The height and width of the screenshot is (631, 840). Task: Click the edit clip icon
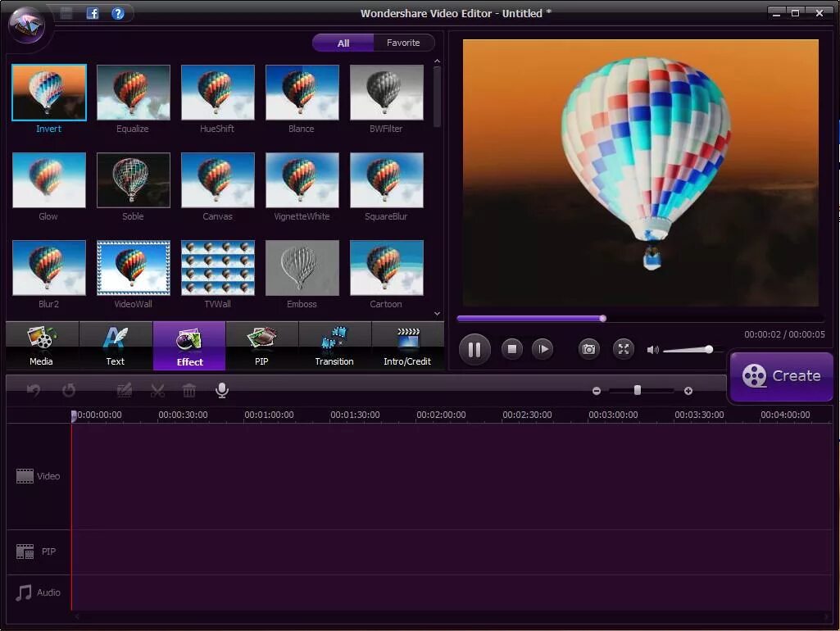(125, 391)
